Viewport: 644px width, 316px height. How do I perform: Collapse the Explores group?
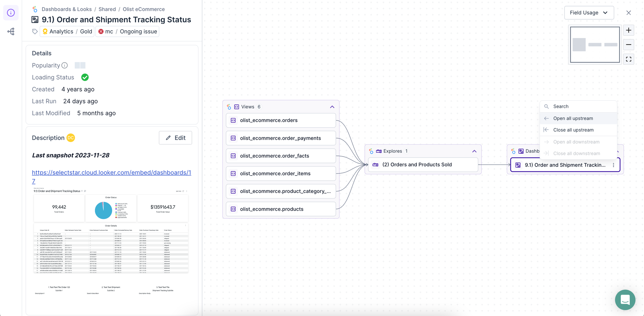474,151
